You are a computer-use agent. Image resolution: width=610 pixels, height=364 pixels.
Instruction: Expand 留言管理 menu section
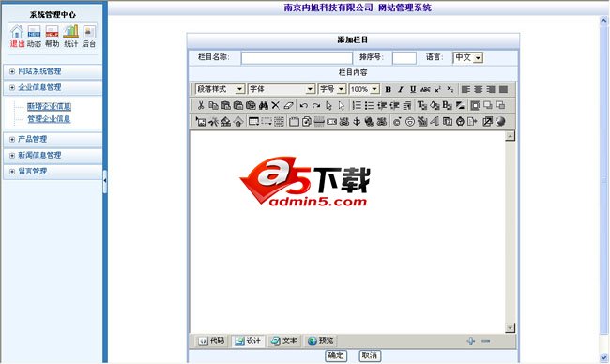(53, 171)
